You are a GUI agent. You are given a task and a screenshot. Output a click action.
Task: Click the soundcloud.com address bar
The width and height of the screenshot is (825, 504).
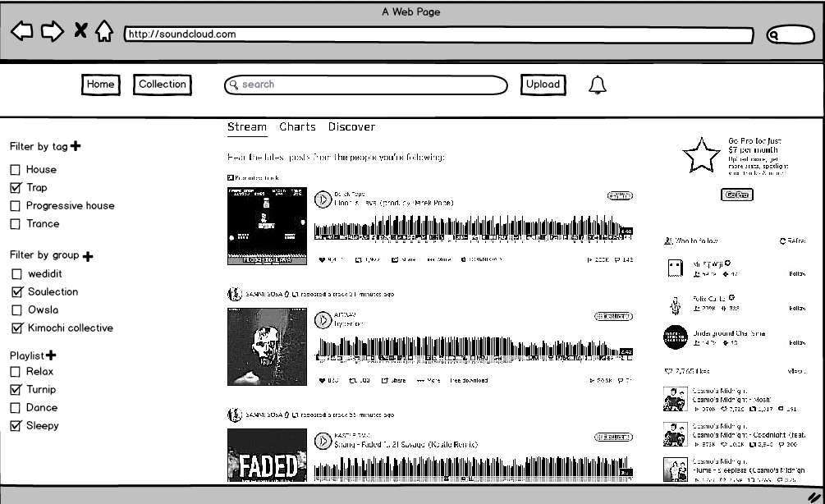pyautogui.click(x=438, y=34)
